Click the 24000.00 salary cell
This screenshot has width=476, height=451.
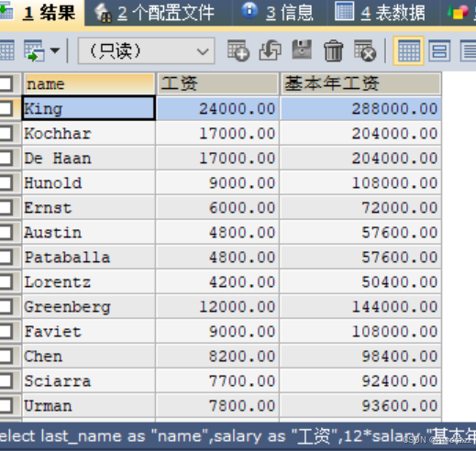pyautogui.click(x=217, y=108)
